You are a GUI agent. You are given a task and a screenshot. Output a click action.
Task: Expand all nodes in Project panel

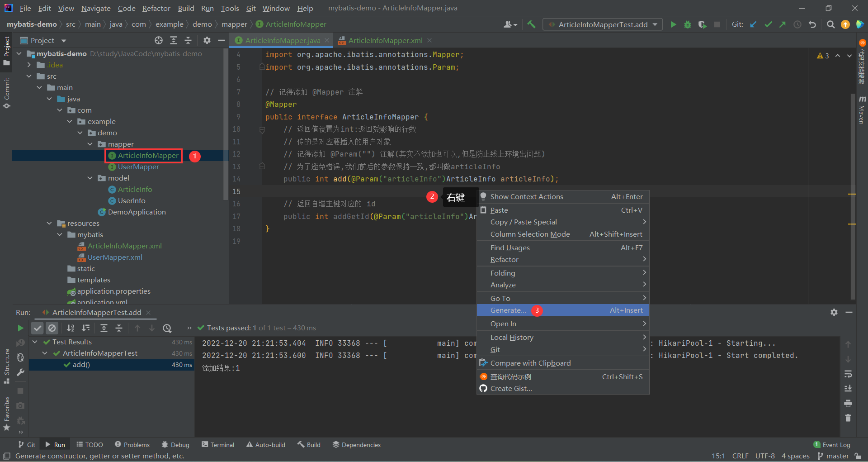click(x=174, y=40)
